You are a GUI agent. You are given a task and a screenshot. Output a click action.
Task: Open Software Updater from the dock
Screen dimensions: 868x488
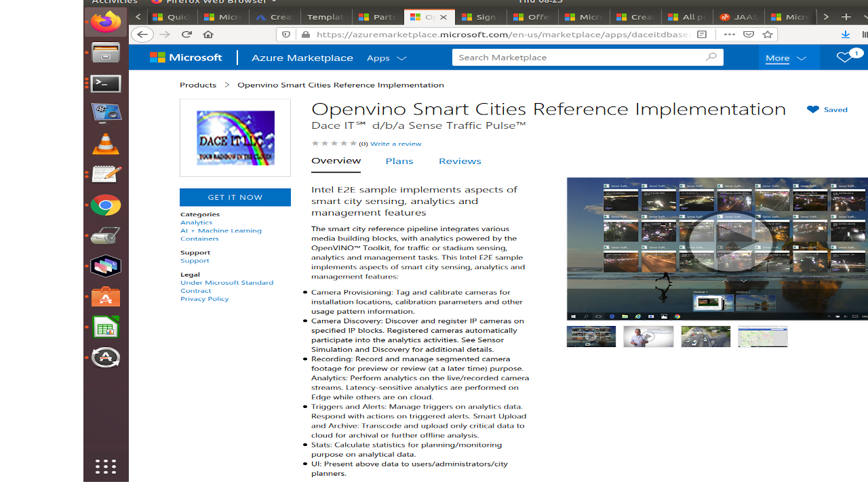pos(106,358)
